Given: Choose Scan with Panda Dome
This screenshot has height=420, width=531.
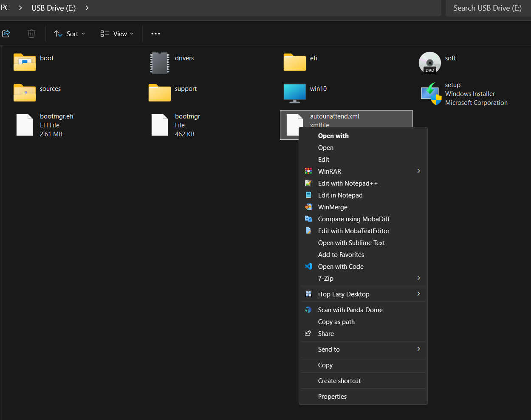Looking at the screenshot, I should (x=363, y=310).
